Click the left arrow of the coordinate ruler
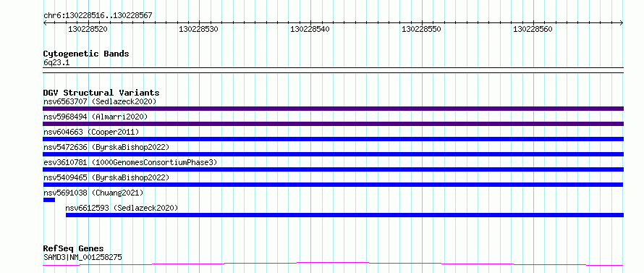Viewport: 644px width, 273px height. (45, 23)
